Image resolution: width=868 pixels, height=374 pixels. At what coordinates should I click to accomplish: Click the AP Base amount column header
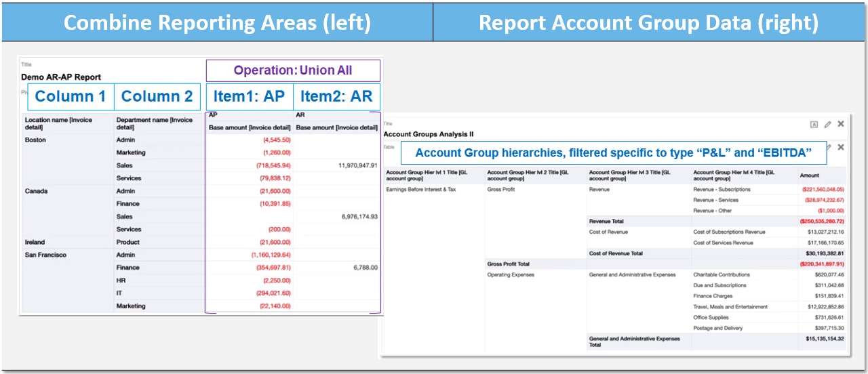coord(249,127)
